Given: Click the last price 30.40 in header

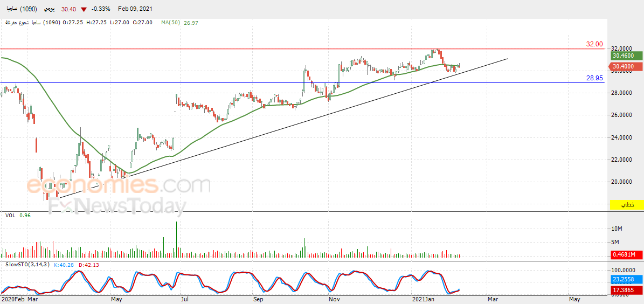Looking at the screenshot, I should (68, 9).
